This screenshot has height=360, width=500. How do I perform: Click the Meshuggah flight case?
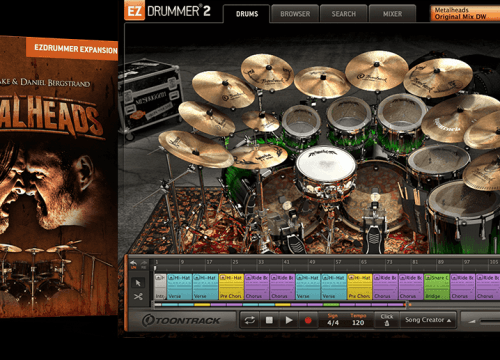151,98
